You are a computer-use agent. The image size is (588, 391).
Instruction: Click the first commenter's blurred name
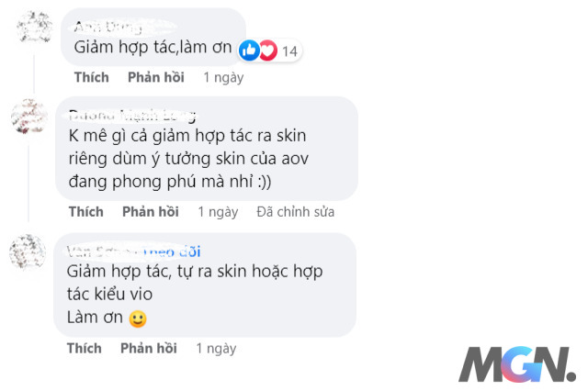[107, 27]
